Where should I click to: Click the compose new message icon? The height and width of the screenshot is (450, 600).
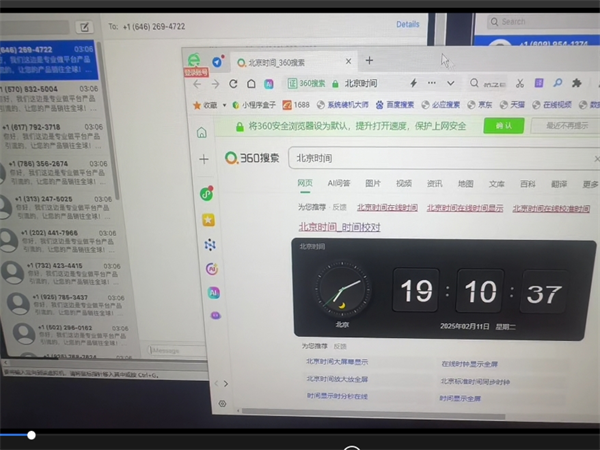[86, 25]
